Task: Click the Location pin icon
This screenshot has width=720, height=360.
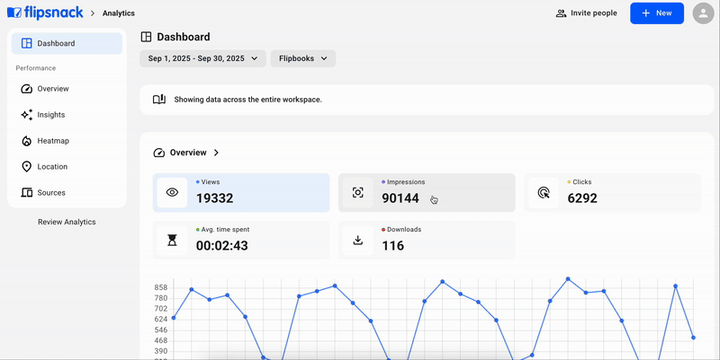Action: tap(27, 167)
